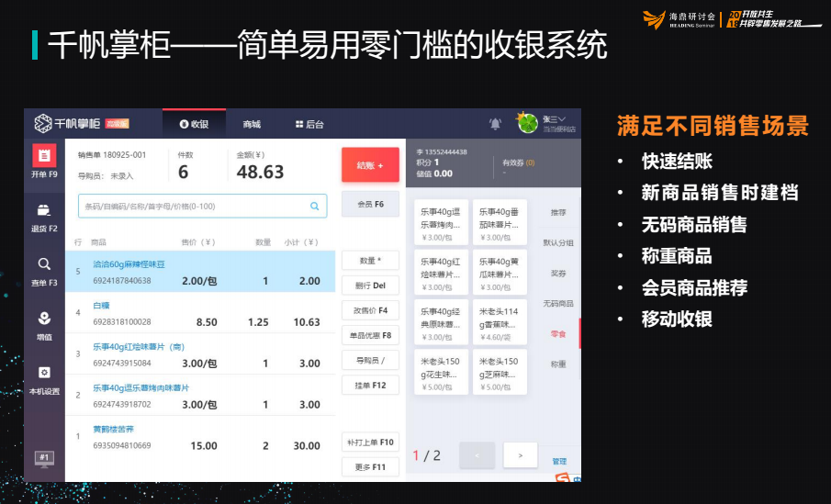Add product card 米老头114g雪蕉味
Viewport: 831px width, 504px height.
[500, 322]
